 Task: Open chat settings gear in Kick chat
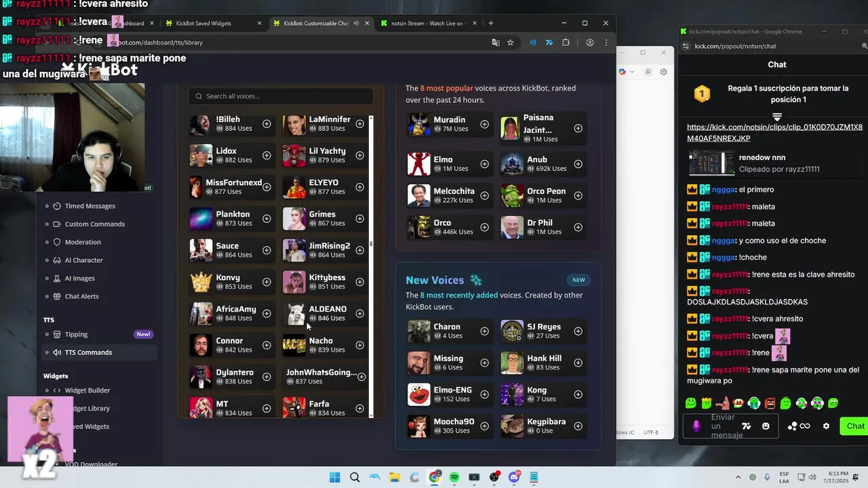[826, 426]
